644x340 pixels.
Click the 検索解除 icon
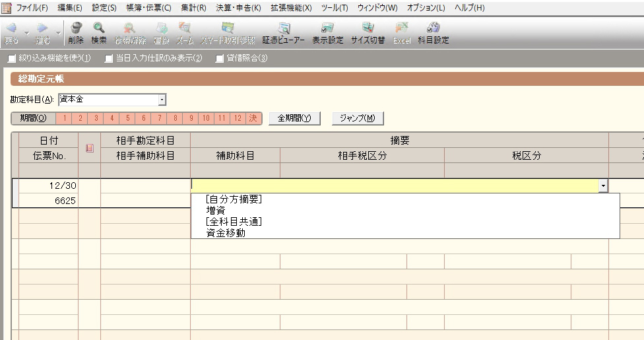tap(130, 28)
